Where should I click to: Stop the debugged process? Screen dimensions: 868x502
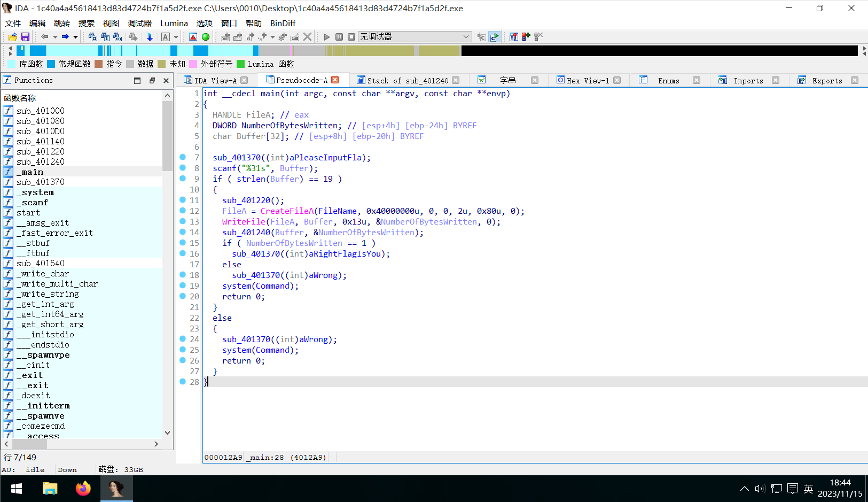click(351, 37)
